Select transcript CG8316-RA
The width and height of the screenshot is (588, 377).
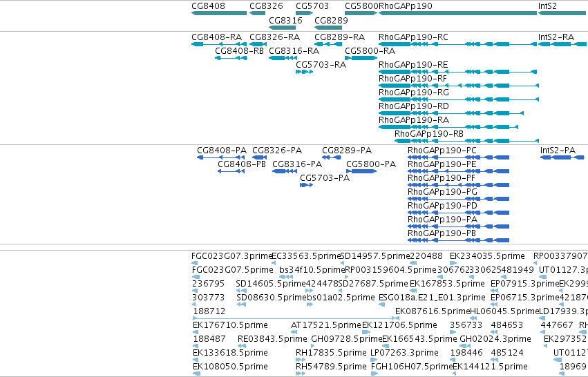283,58
